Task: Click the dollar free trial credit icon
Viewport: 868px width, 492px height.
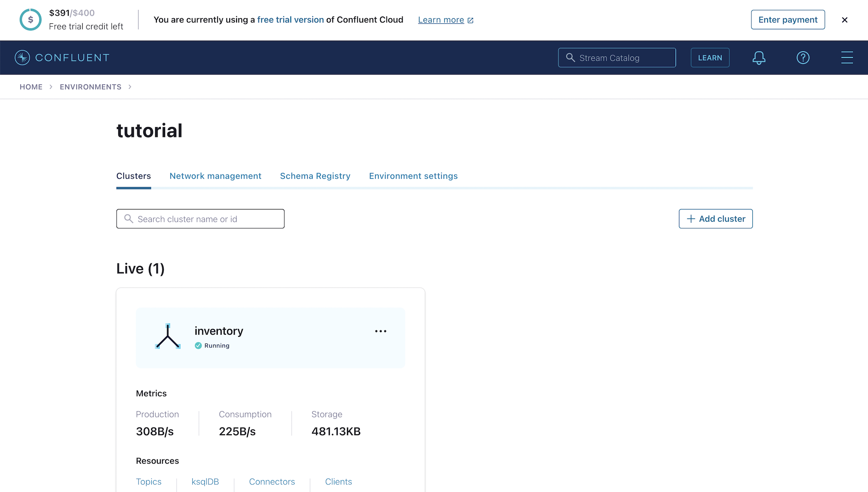Action: click(x=30, y=19)
